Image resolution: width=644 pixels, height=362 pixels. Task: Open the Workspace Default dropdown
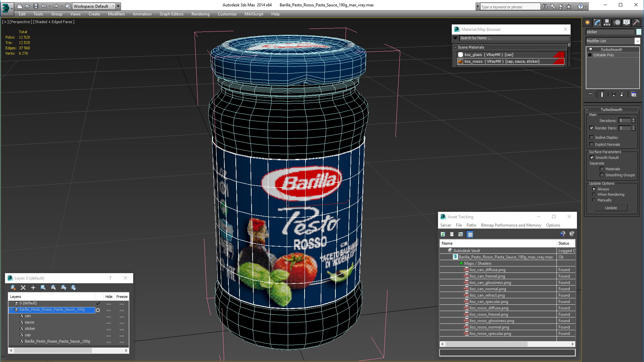(94, 6)
